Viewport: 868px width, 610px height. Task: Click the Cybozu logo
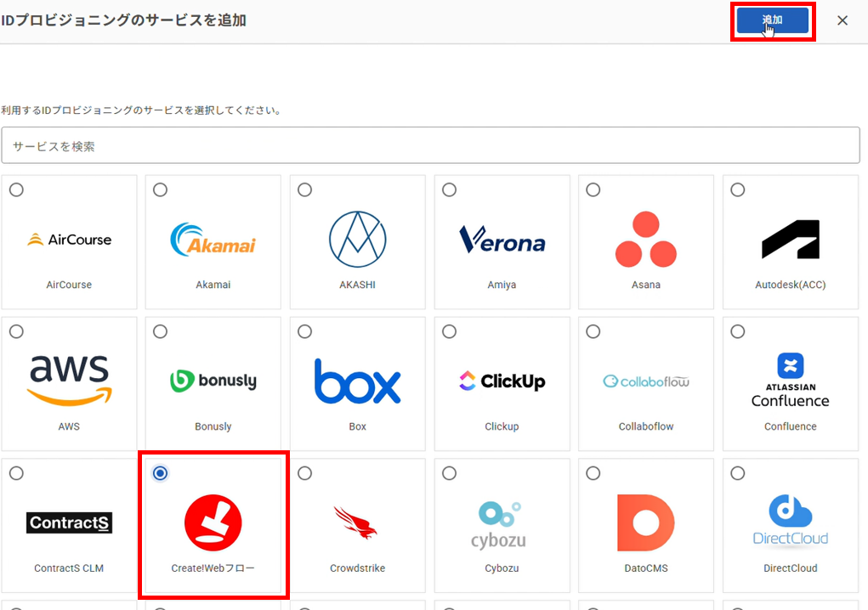[499, 525]
